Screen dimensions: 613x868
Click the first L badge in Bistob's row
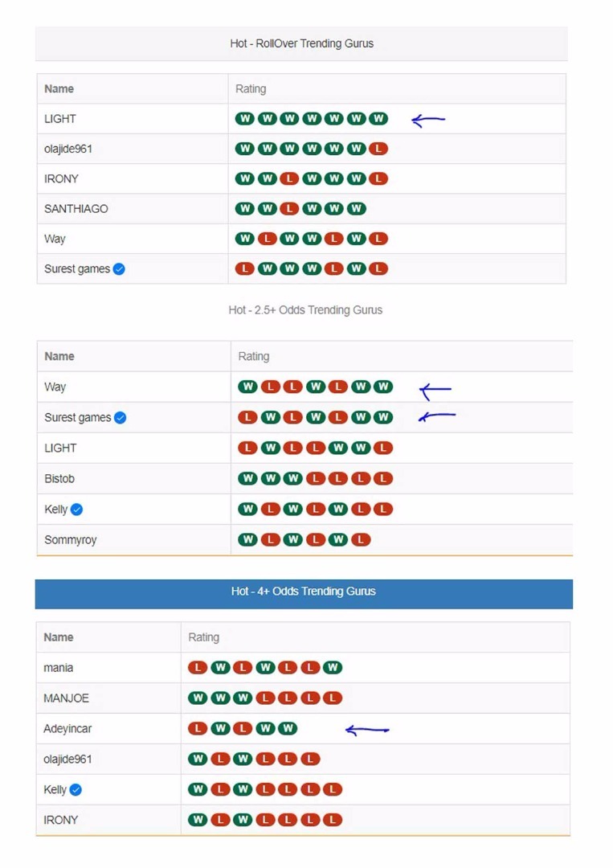pyautogui.click(x=316, y=478)
